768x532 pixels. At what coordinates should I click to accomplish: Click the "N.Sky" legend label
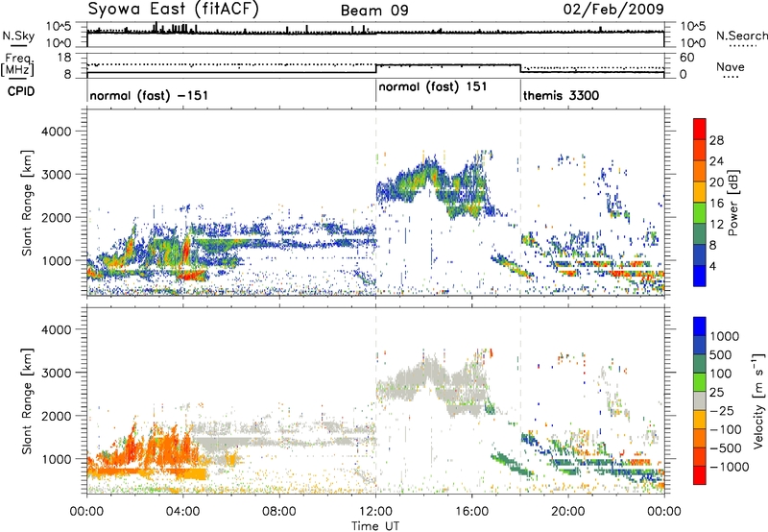coord(18,36)
